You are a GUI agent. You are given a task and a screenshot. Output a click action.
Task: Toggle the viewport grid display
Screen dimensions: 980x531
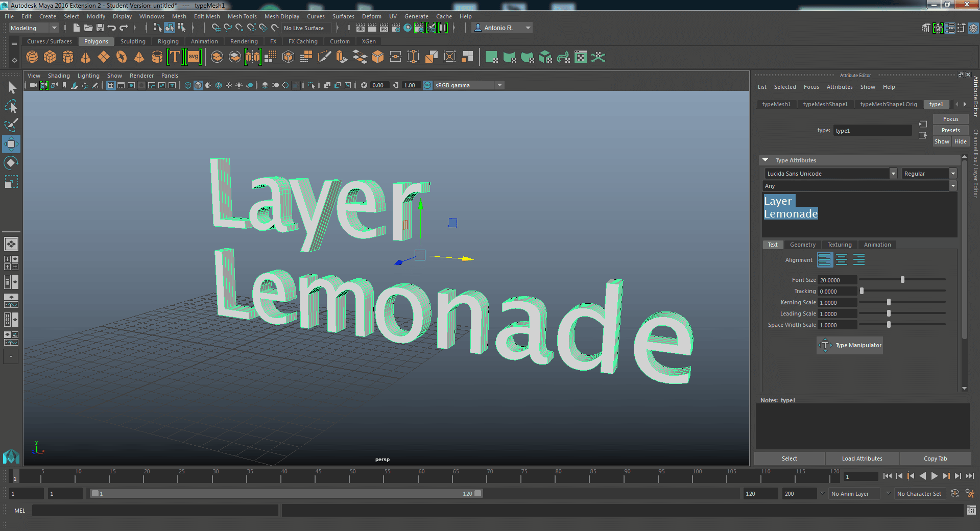111,85
